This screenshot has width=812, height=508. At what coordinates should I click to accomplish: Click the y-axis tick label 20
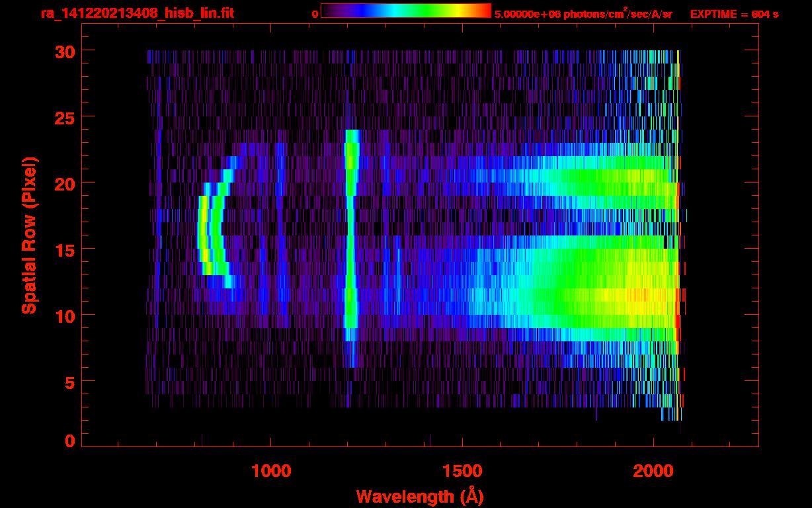click(x=65, y=183)
